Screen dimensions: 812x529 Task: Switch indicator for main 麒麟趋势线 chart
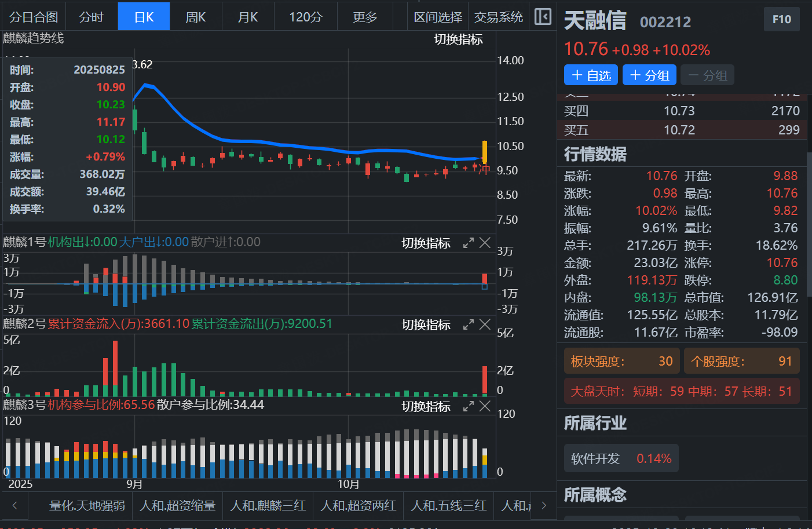click(x=458, y=39)
